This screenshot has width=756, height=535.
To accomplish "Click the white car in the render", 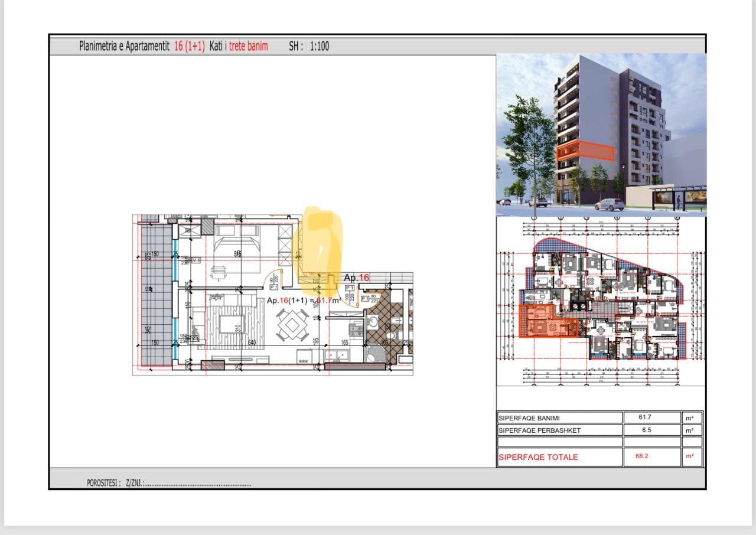I will 610,204.
